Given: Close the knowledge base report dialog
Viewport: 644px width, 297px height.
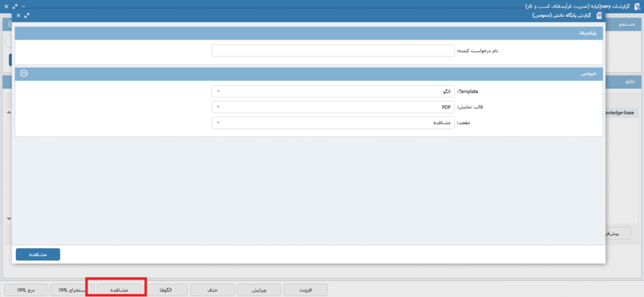Looking at the screenshot, I should [19, 15].
